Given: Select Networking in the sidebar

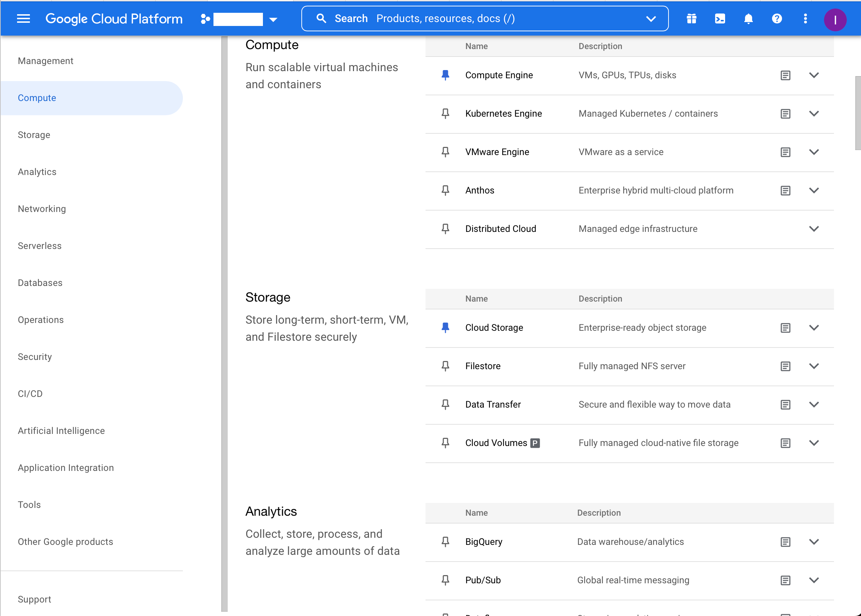Looking at the screenshot, I should [42, 209].
